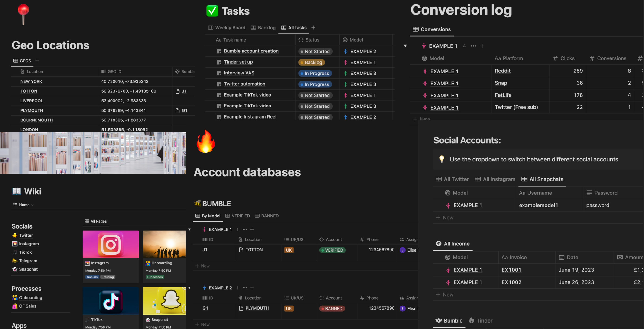Screen dimensions: 644x329
Task: Click the plus icon beside EXAMPLE 1 Bumble group
Action: (252, 229)
